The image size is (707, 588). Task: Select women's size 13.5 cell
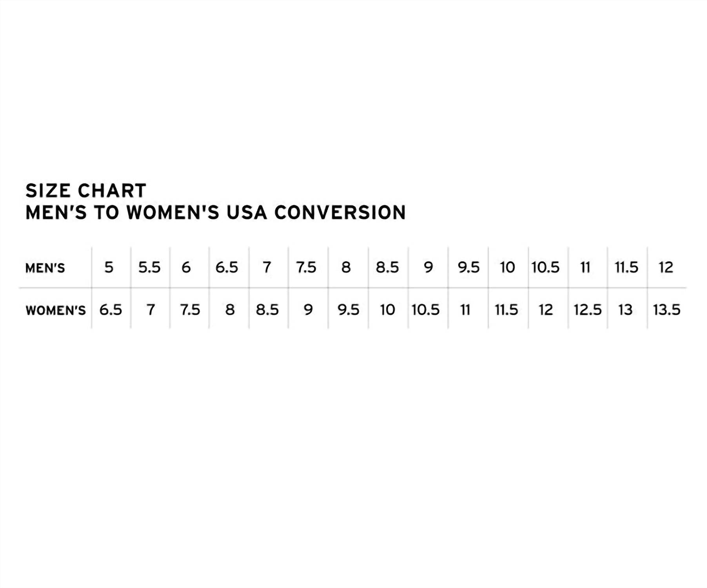[667, 310]
